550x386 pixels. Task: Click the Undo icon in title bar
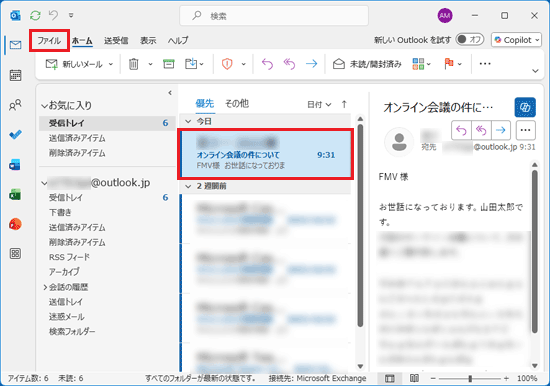coord(54,15)
